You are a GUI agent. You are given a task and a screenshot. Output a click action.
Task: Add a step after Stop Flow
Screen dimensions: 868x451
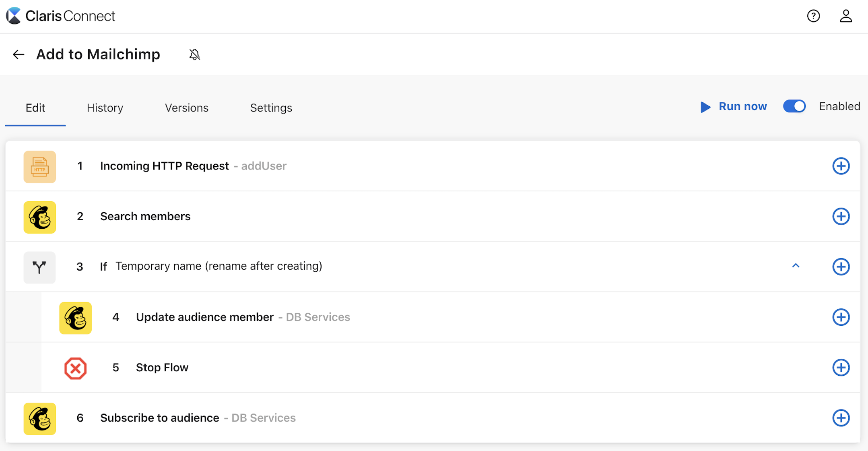[841, 367]
